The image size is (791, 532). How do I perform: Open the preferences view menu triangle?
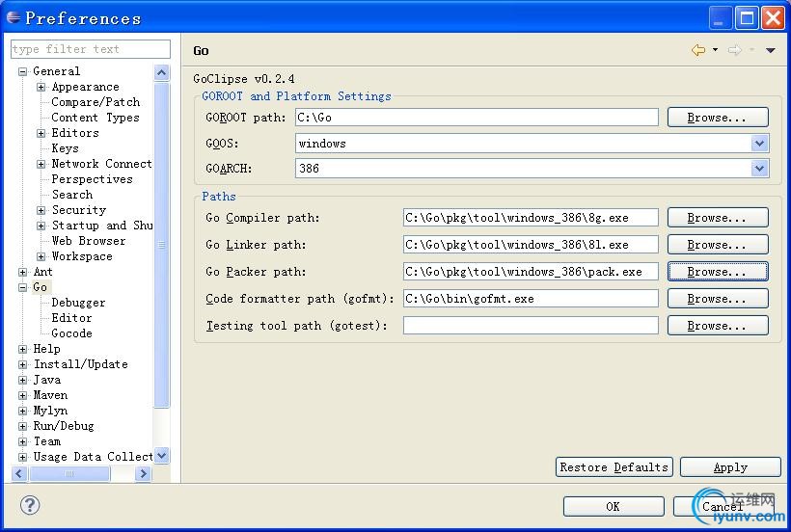(771, 50)
